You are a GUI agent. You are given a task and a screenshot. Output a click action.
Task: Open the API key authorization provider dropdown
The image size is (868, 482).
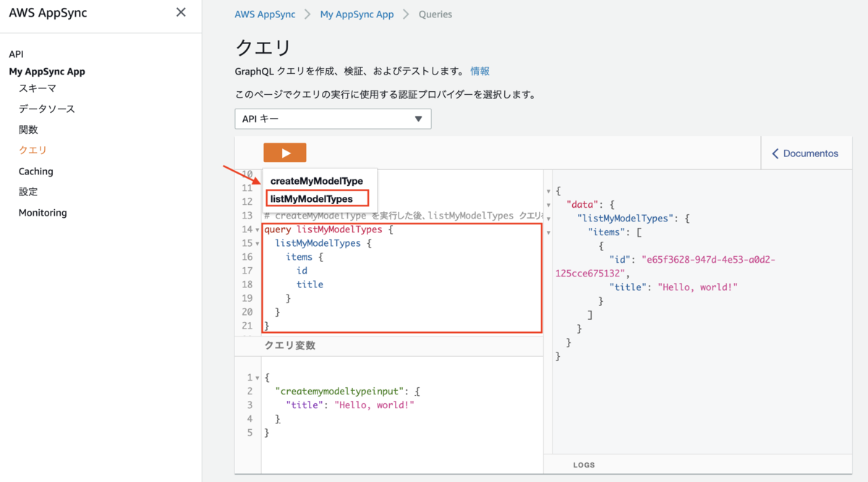tap(333, 119)
